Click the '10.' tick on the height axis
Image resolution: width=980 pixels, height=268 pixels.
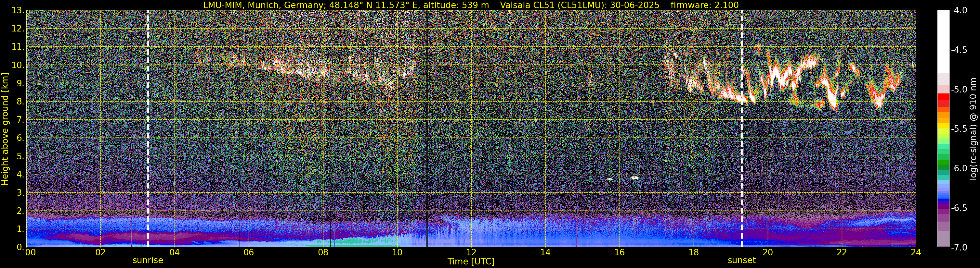(x=18, y=65)
